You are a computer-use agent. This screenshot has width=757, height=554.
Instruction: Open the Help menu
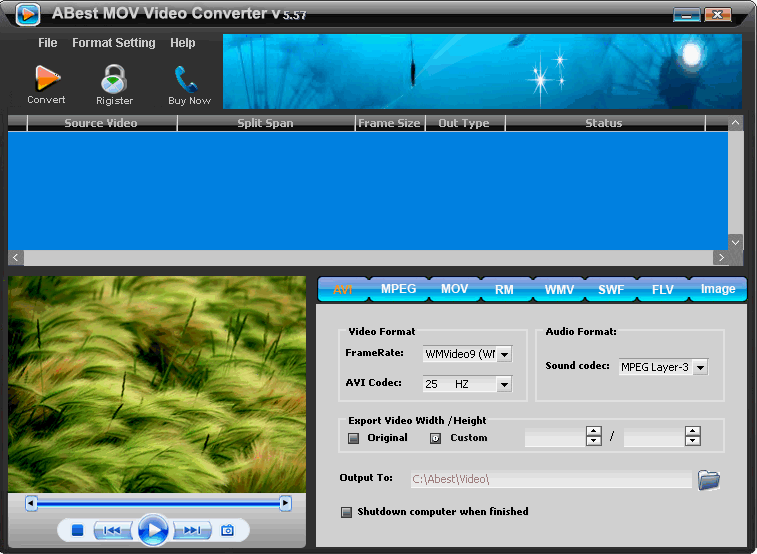[182, 43]
